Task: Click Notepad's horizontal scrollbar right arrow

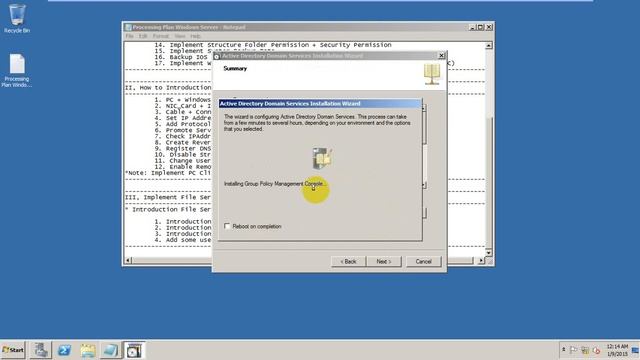Action: click(481, 260)
